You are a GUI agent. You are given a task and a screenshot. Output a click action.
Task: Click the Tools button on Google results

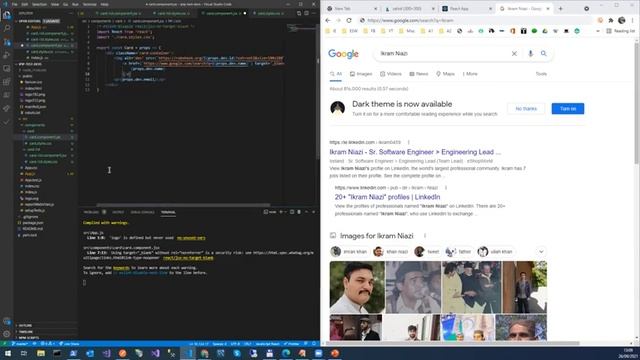tap(541, 74)
